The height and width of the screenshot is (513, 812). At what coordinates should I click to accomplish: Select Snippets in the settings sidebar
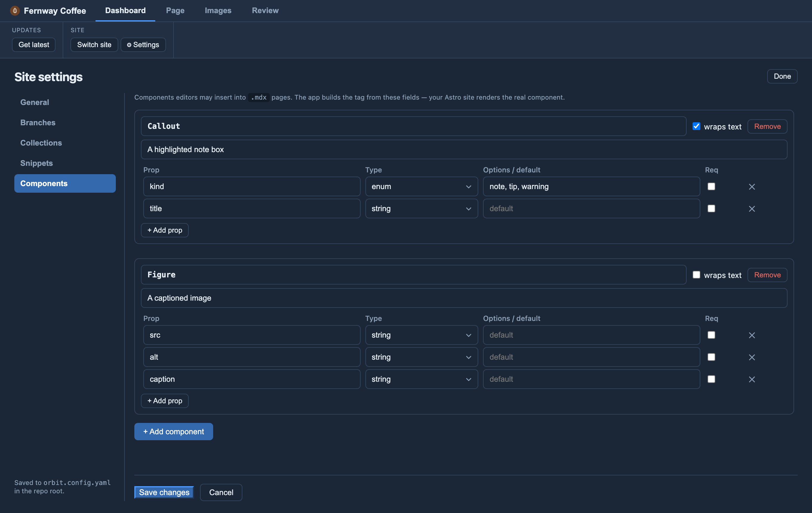coord(65,163)
